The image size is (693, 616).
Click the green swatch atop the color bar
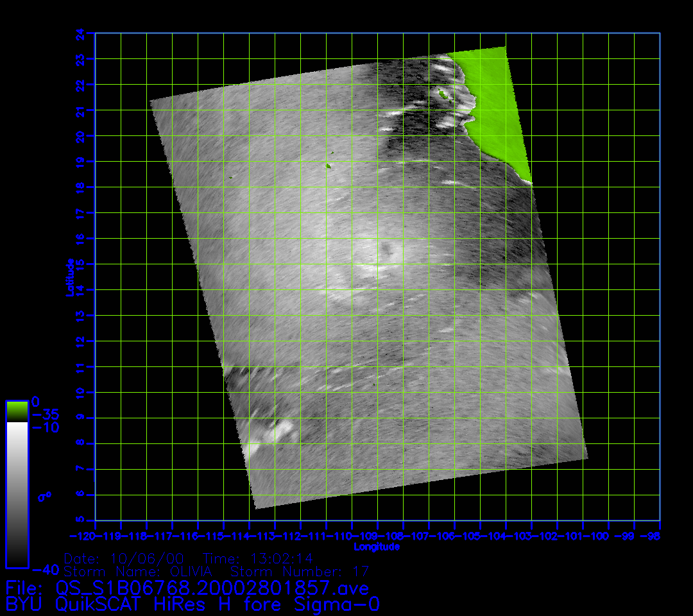coord(17,411)
